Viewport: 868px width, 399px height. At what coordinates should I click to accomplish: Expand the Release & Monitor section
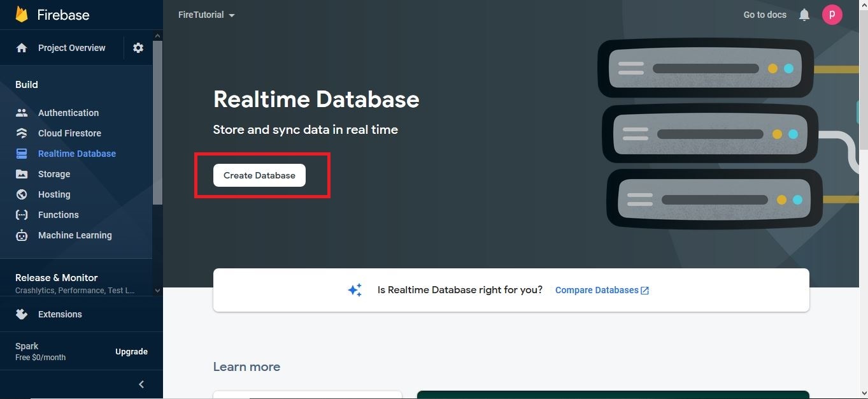pos(157,290)
